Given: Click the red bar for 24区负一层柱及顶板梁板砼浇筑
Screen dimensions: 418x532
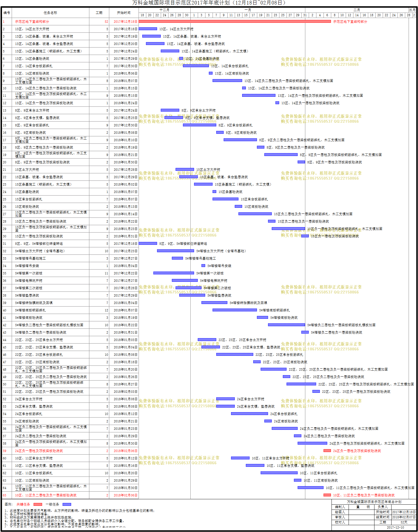Looking at the screenshot, I should [x=327, y=451].
